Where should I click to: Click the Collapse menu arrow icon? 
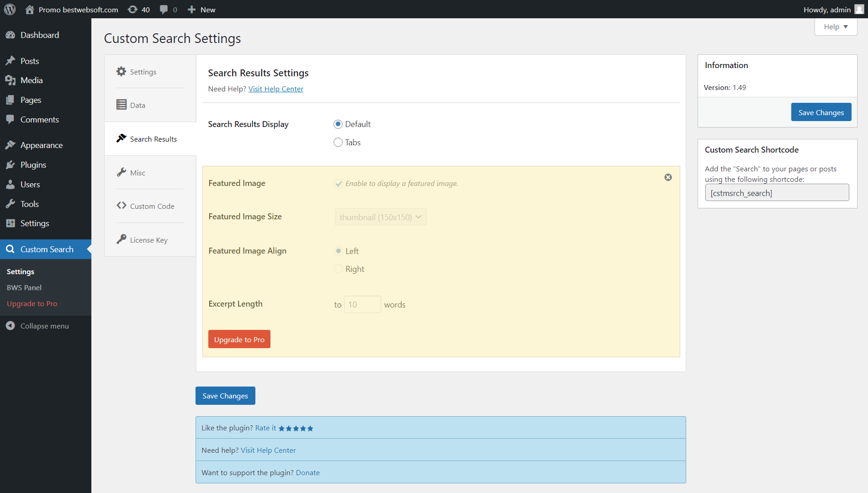click(11, 326)
